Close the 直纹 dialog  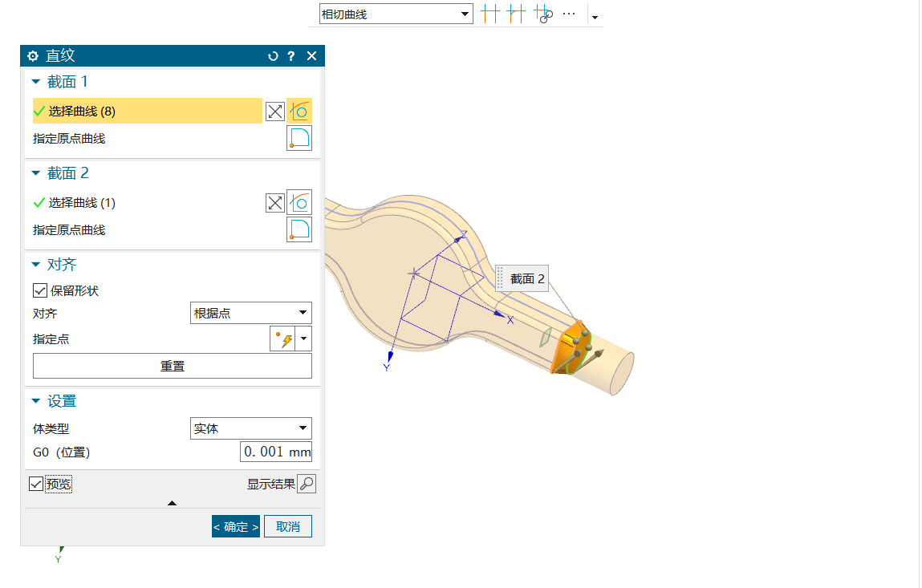tap(311, 56)
